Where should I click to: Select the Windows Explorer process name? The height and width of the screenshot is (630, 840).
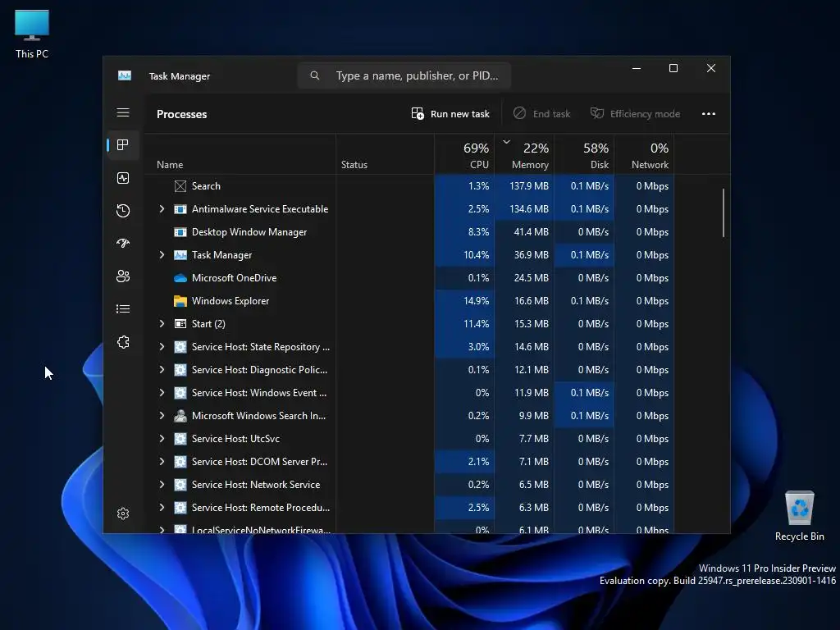(x=231, y=301)
